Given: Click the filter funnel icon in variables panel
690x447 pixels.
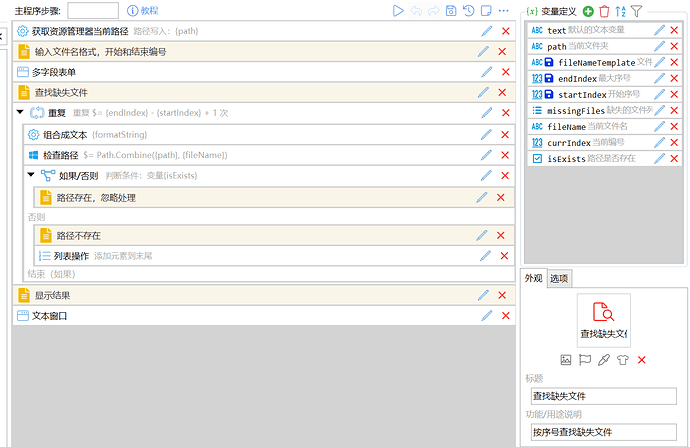Looking at the screenshot, I should coord(635,10).
